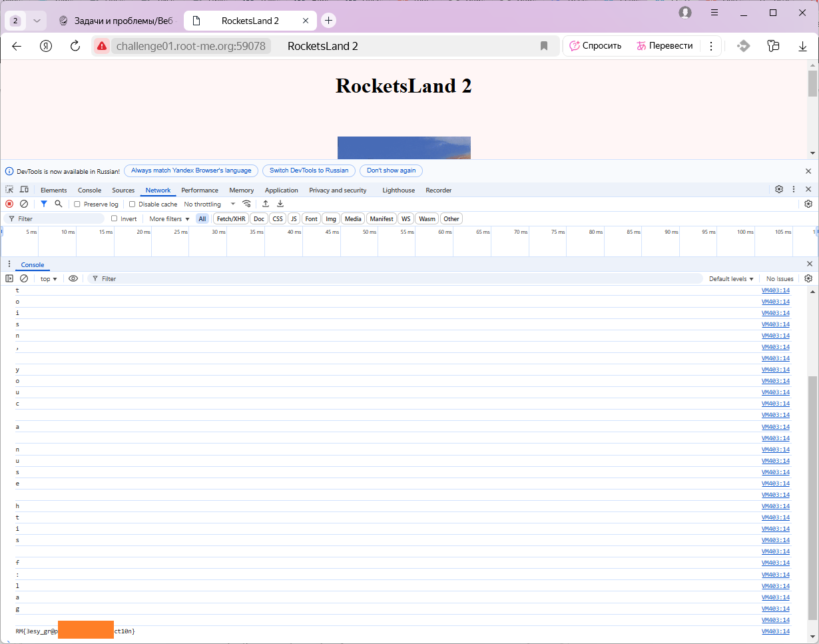Open console settings gear icon
Image resolution: width=819 pixels, height=644 pixels.
(x=808, y=278)
